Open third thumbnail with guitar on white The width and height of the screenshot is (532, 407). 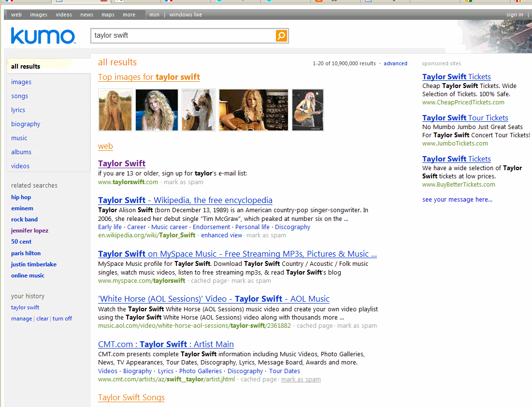pyautogui.click(x=199, y=110)
